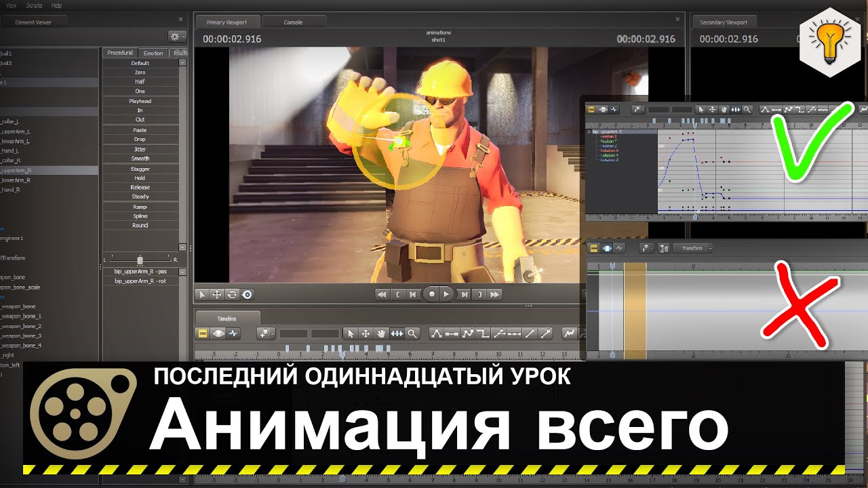
Task: Activate the viewport rotate manipulator tool
Action: 232,294
